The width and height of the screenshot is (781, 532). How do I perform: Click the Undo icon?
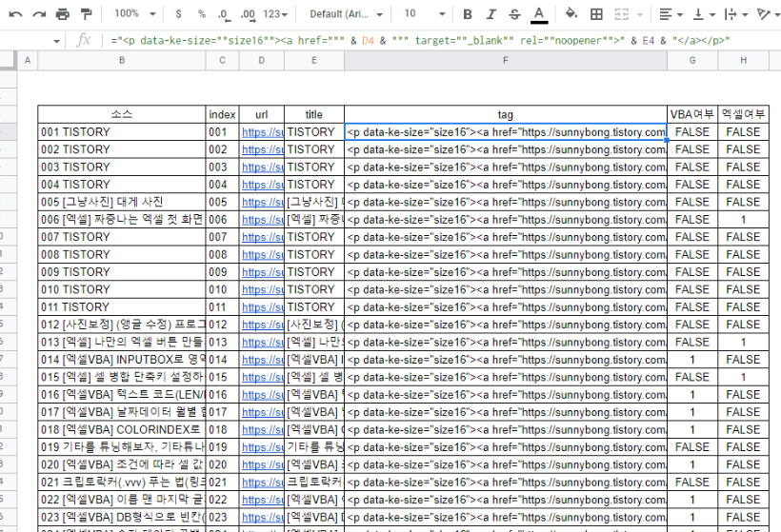(x=15, y=14)
